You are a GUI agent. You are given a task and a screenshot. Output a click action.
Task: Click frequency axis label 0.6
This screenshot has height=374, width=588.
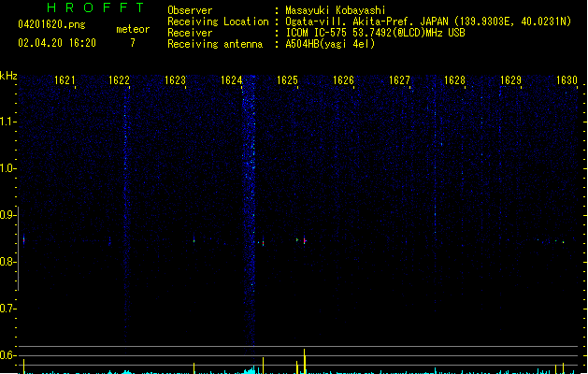click(x=7, y=355)
